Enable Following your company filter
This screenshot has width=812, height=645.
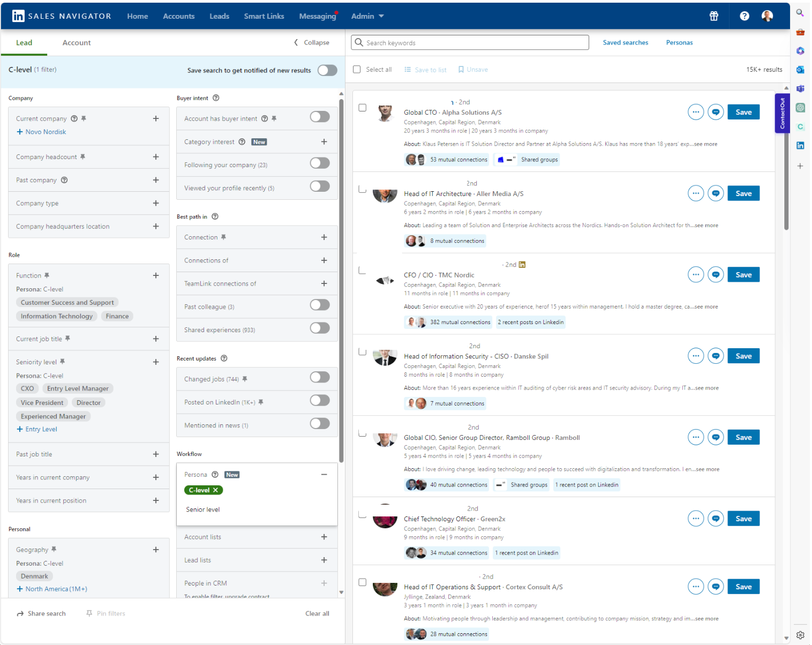(320, 163)
